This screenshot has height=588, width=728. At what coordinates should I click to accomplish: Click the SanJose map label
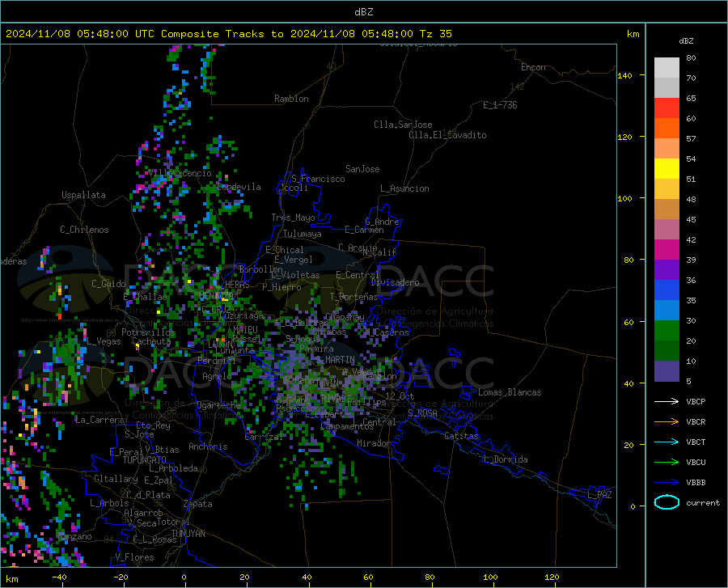tap(362, 169)
